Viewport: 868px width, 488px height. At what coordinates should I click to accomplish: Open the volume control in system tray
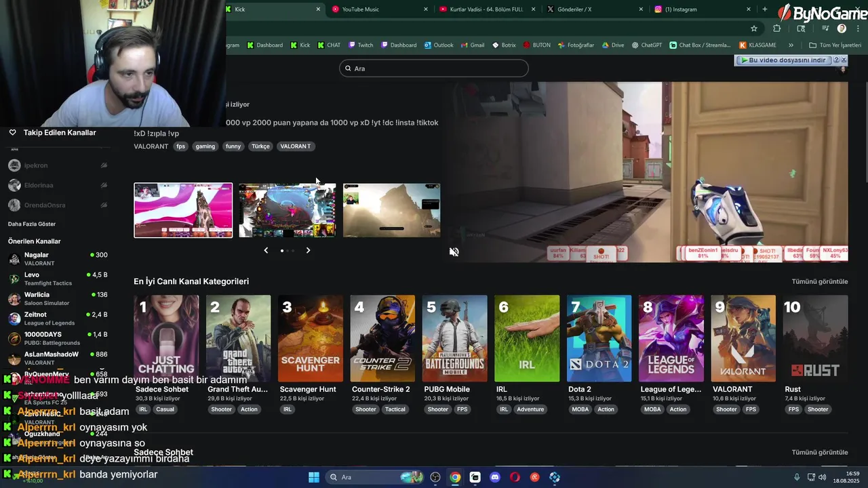click(x=822, y=477)
